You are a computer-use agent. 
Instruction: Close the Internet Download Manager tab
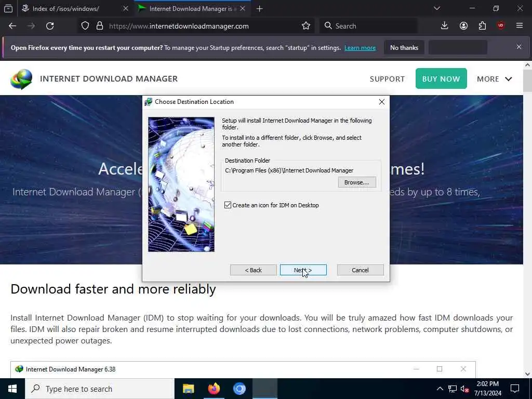pos(243,9)
